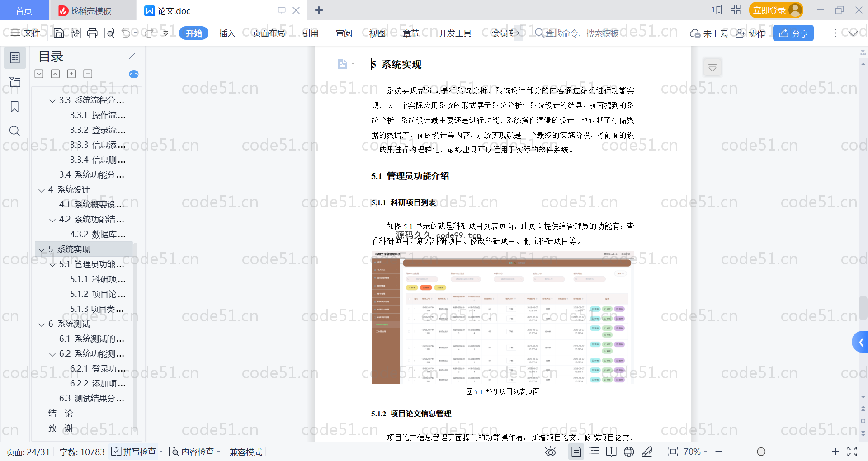
Task: Click the zoom out minus button
Action: click(x=719, y=452)
